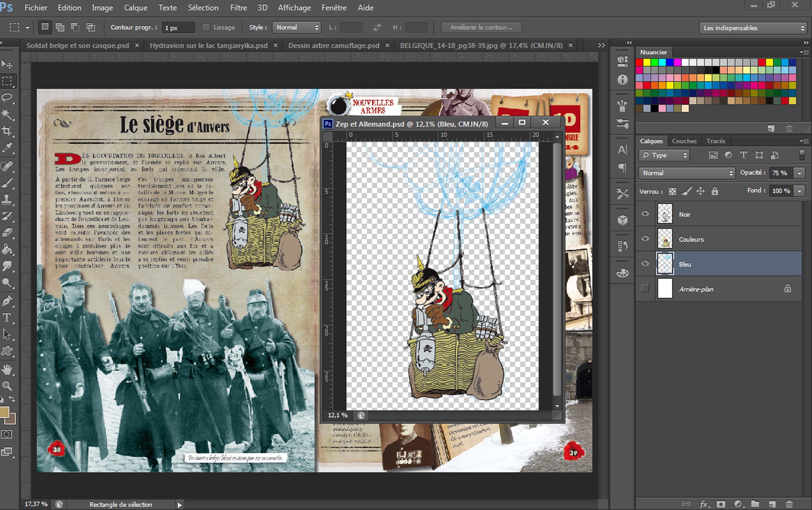Select the Move tool
The image size is (812, 510).
(7, 64)
